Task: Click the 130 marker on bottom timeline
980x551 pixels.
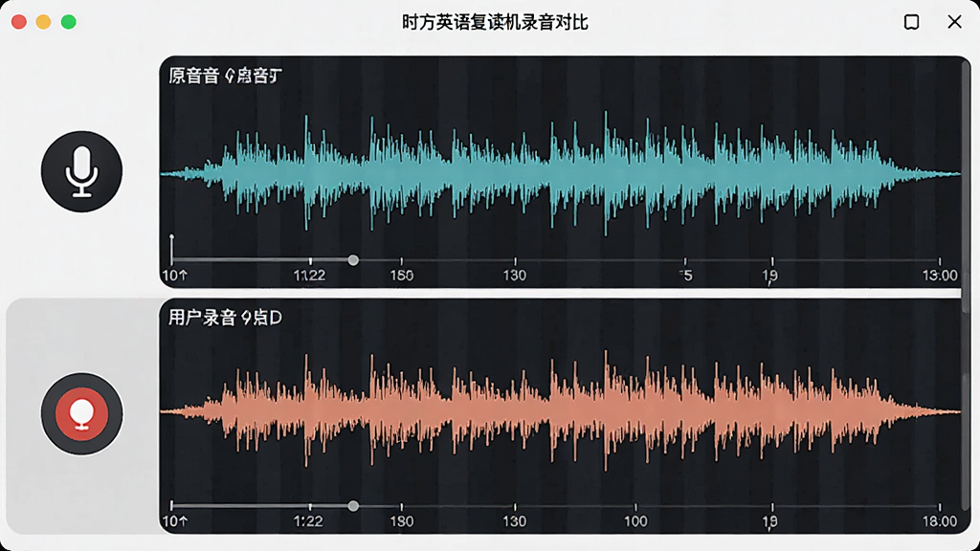Action: pyautogui.click(x=514, y=521)
